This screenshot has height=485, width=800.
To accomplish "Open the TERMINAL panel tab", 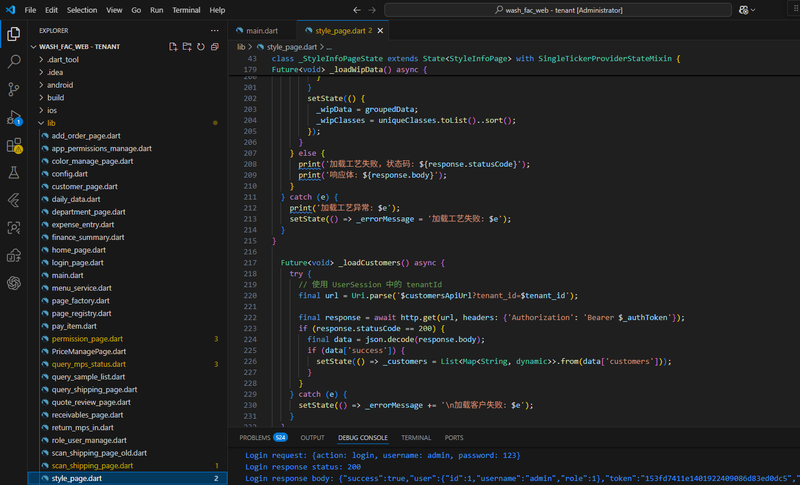I will pyautogui.click(x=416, y=437).
